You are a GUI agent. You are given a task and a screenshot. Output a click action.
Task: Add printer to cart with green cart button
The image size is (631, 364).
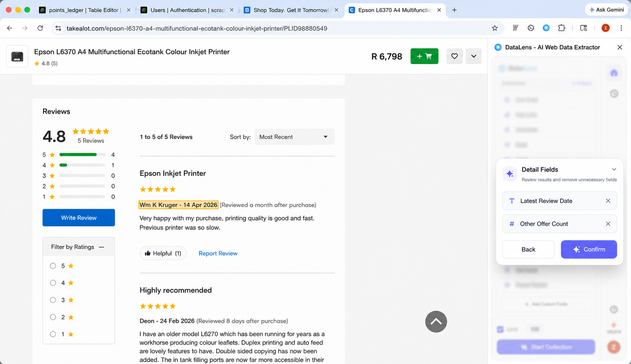pos(424,56)
